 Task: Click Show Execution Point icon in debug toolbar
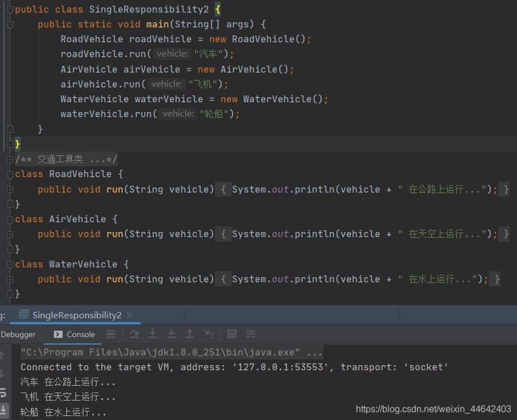coord(111,334)
